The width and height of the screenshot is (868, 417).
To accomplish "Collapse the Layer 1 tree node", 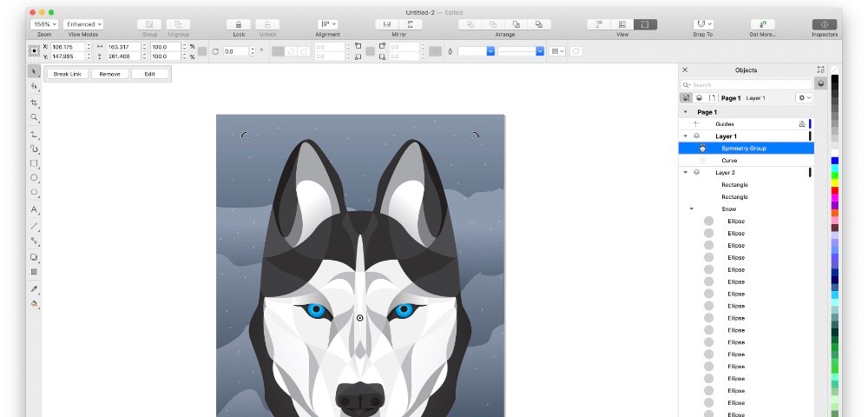I will pos(686,136).
